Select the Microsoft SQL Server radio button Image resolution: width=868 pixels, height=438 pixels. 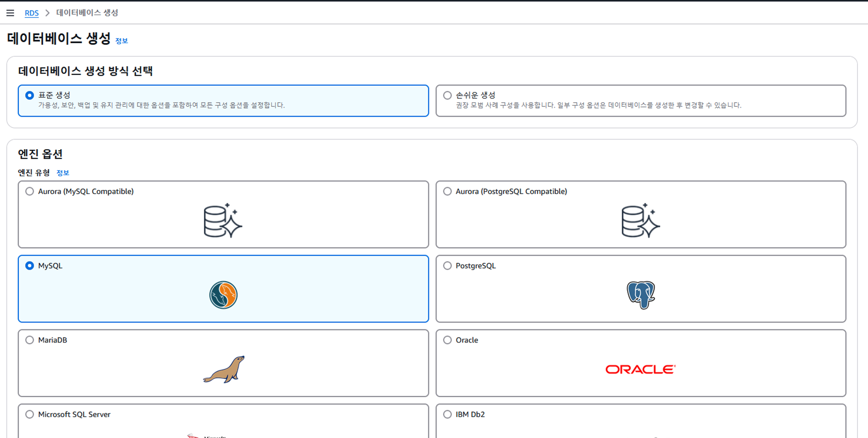click(x=29, y=414)
